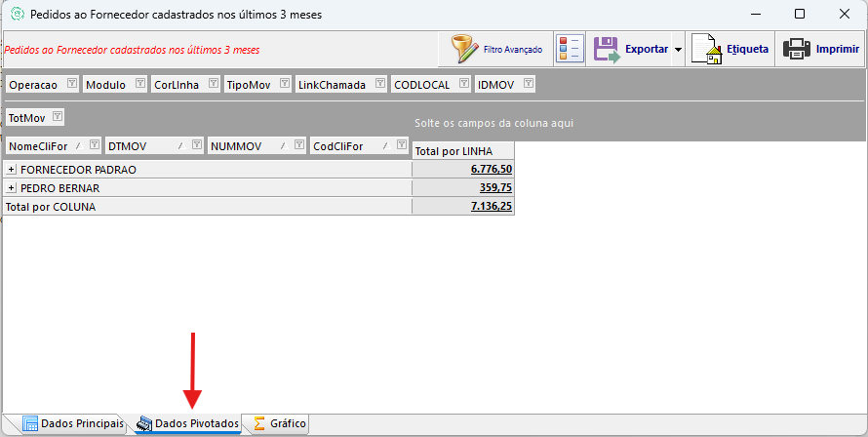Click the NomeCliFor row field header

(x=39, y=146)
